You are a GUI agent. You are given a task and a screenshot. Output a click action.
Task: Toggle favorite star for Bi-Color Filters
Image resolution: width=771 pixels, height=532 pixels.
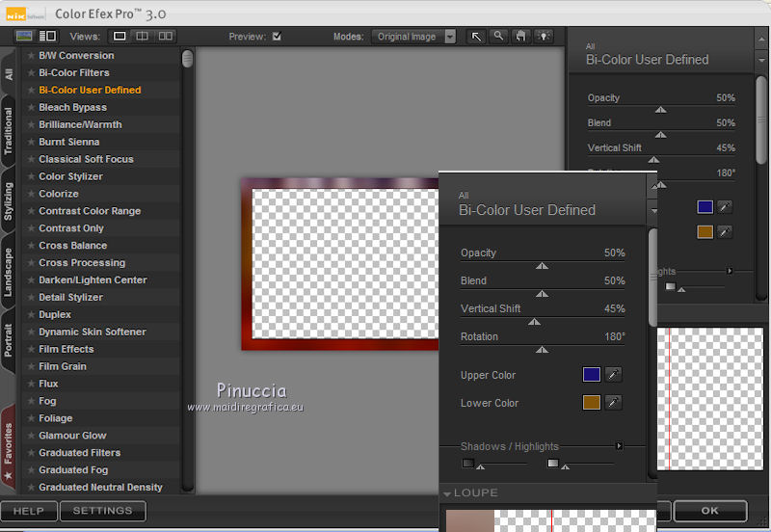[x=31, y=73]
